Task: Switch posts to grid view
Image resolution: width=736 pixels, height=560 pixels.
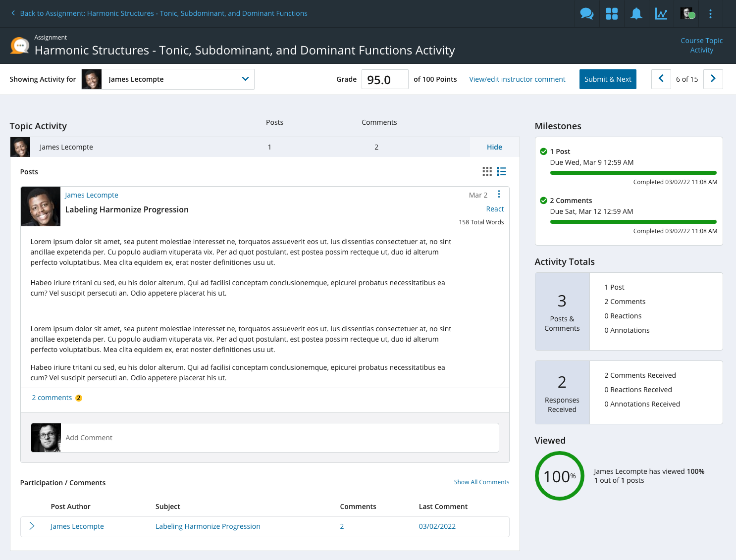Action: (487, 171)
